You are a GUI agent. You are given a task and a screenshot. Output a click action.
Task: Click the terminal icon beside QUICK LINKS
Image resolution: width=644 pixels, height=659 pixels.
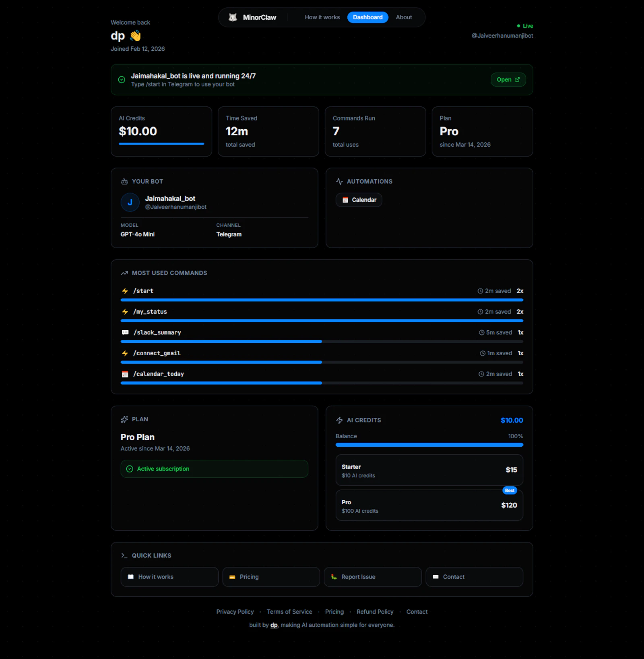pos(124,555)
